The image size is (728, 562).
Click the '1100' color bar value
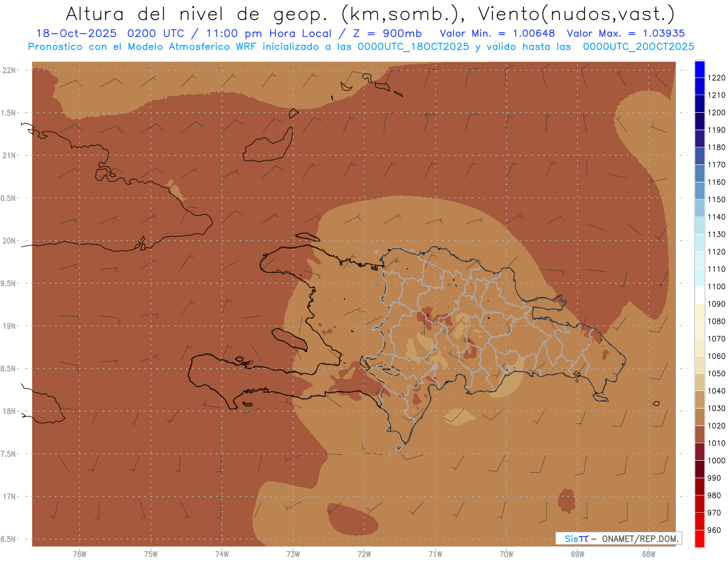pos(716,286)
